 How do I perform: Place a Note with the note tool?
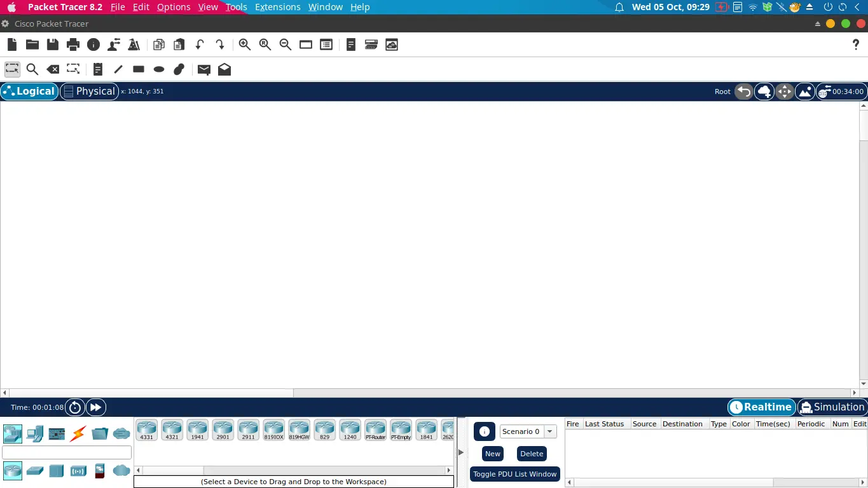tap(97, 69)
